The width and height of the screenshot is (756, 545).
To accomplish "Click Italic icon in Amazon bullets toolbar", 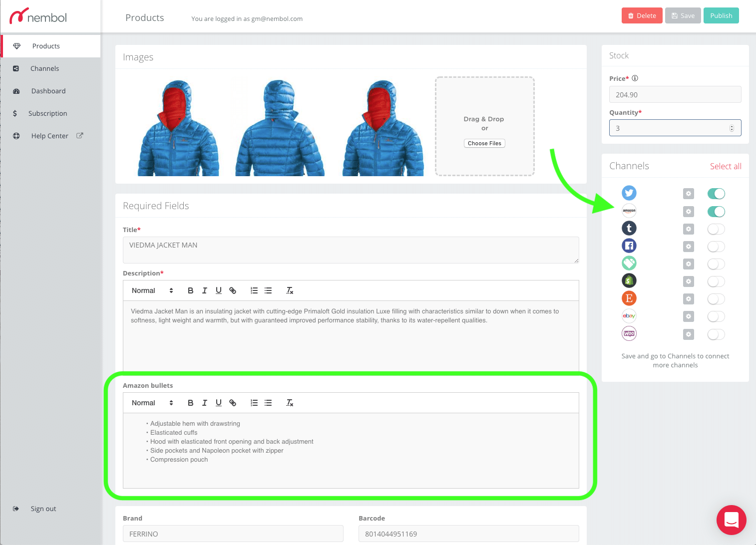I will [x=204, y=403].
